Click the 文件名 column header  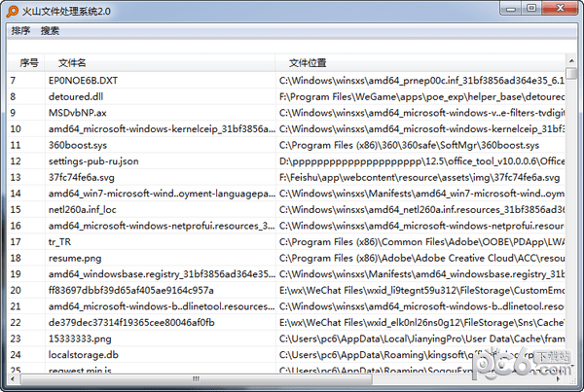73,63
